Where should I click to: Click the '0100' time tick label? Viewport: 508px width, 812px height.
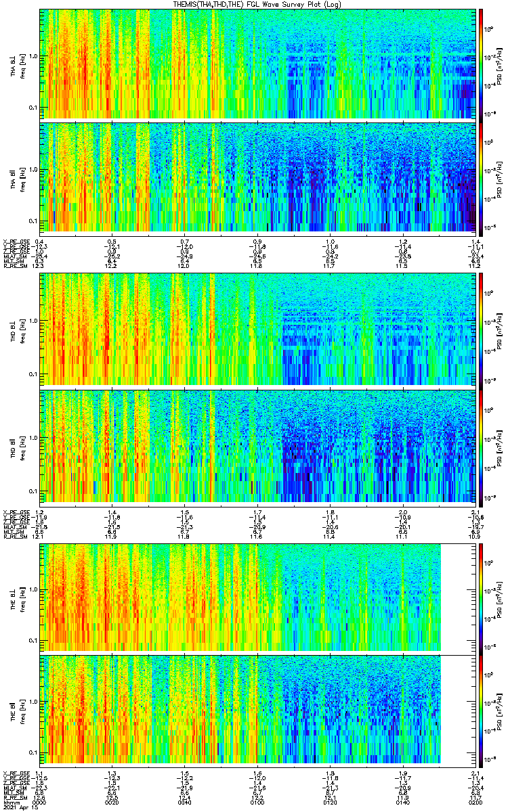[257, 803]
